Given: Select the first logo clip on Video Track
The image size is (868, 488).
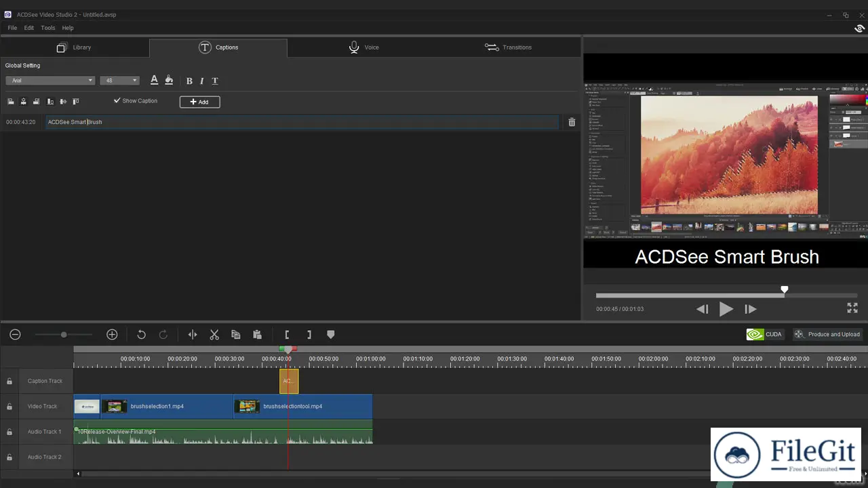Looking at the screenshot, I should tap(87, 407).
